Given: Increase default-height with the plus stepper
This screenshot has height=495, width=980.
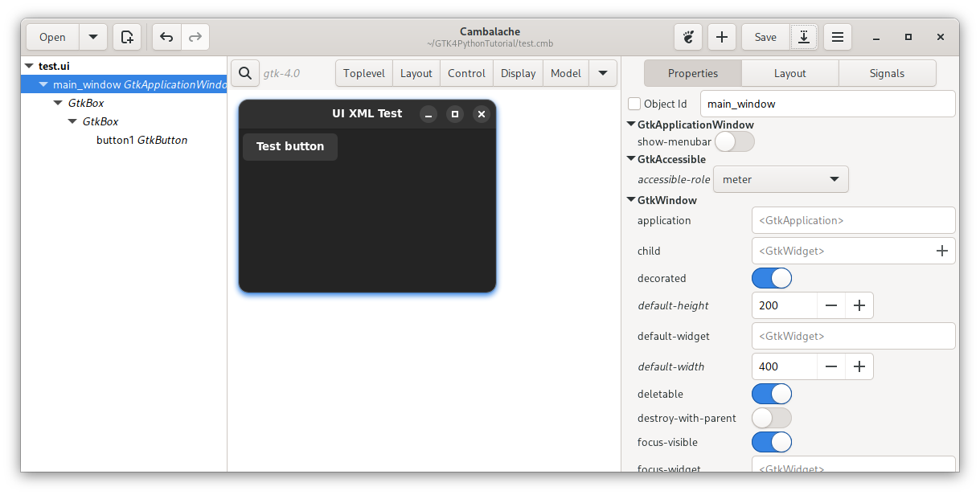Looking at the screenshot, I should click(859, 306).
